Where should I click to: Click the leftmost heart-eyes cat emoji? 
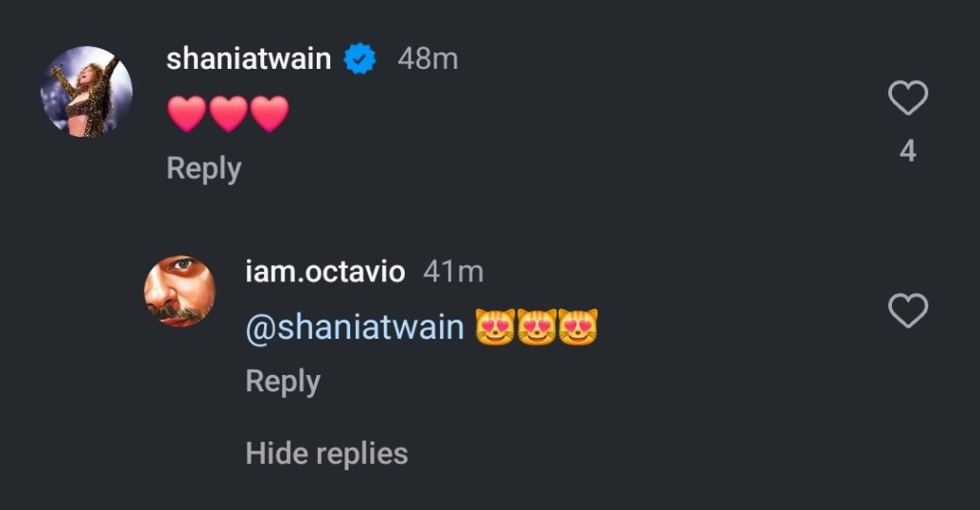pyautogui.click(x=495, y=328)
